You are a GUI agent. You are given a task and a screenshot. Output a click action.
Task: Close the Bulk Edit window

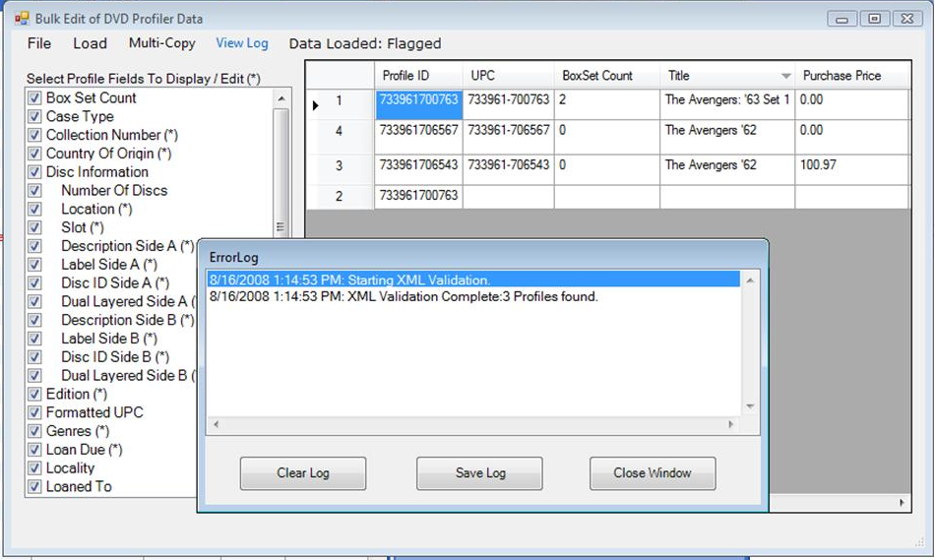[907, 19]
